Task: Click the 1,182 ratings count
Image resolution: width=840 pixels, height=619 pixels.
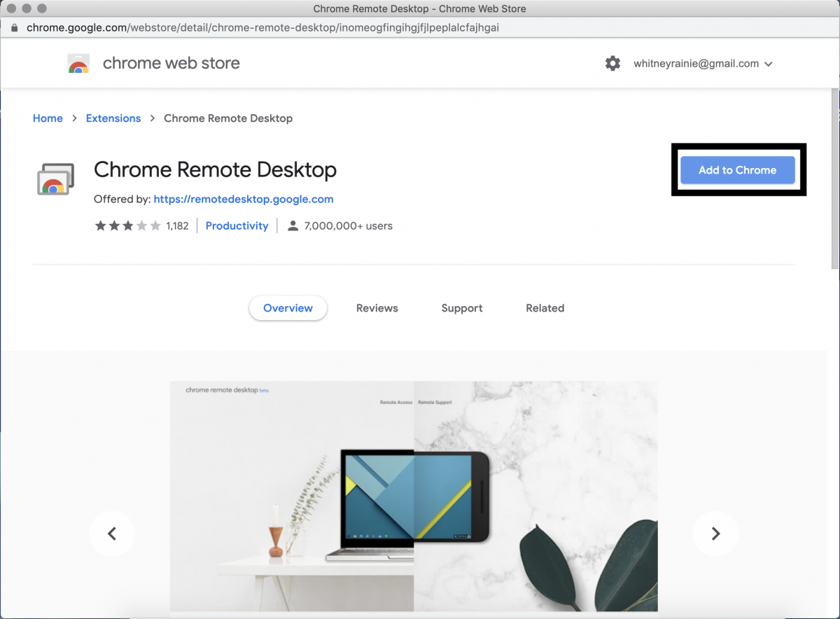Action: pos(177,225)
